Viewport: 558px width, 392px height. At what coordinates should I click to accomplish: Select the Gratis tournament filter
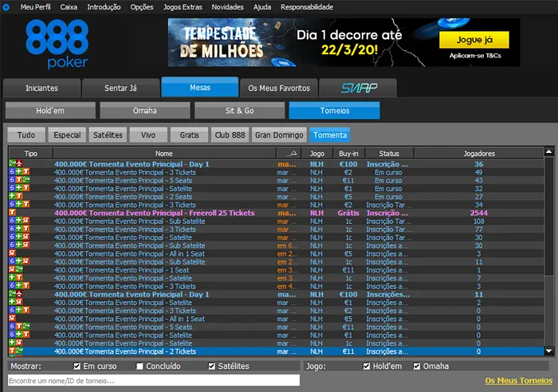point(190,135)
